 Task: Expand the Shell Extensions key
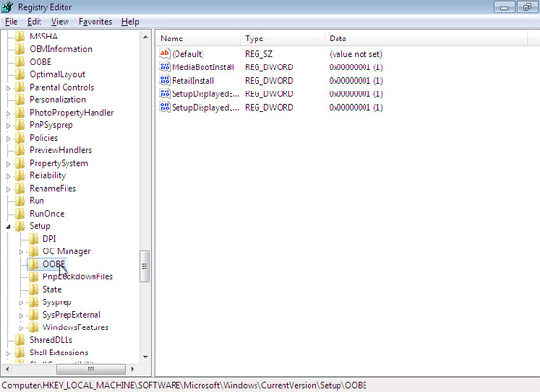tap(8, 353)
